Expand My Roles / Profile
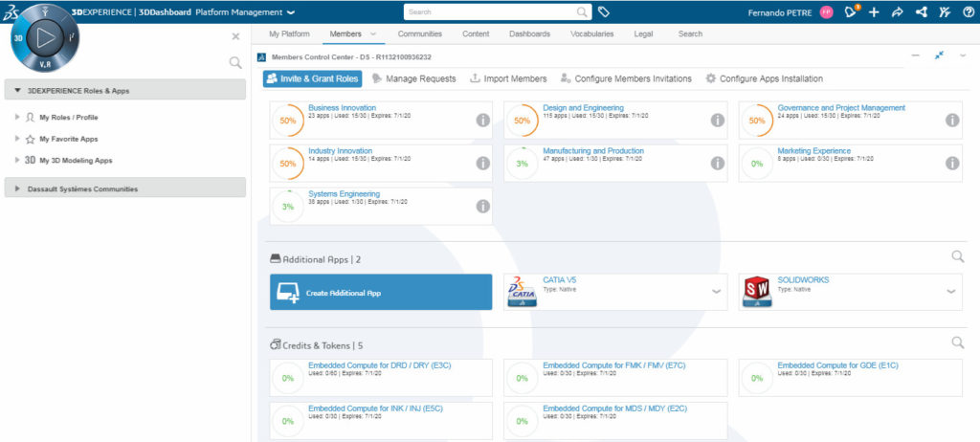The height and width of the screenshot is (442, 980). tap(17, 117)
